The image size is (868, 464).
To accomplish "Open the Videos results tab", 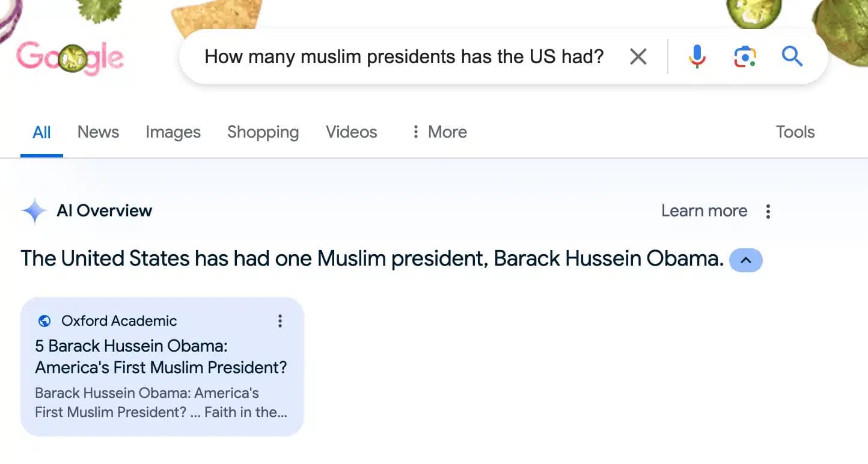I will click(351, 132).
